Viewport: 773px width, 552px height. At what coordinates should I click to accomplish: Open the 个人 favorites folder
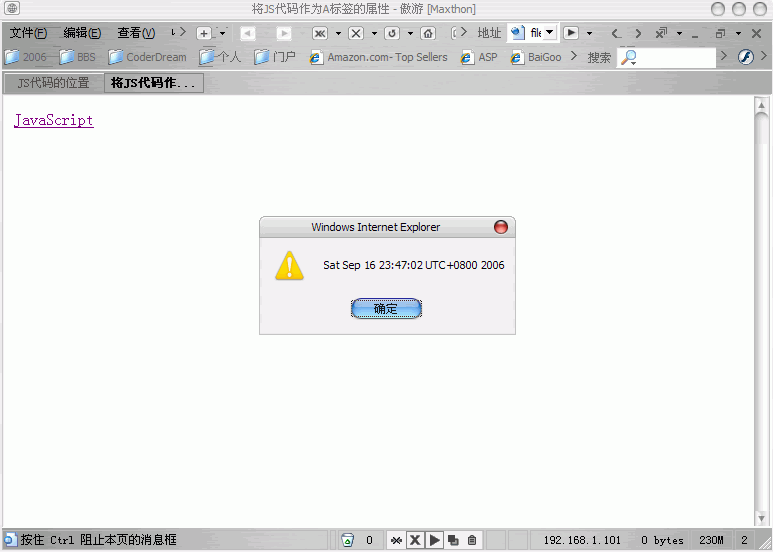[220, 57]
